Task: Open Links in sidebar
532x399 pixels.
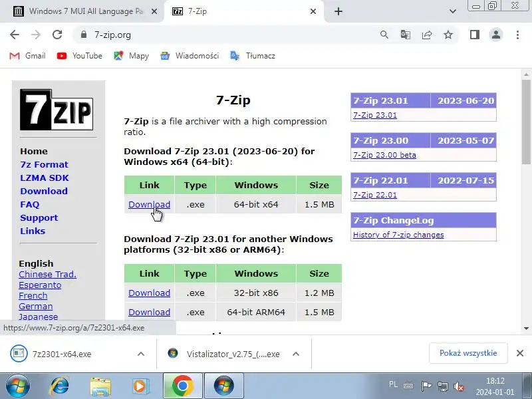Action: (33, 231)
